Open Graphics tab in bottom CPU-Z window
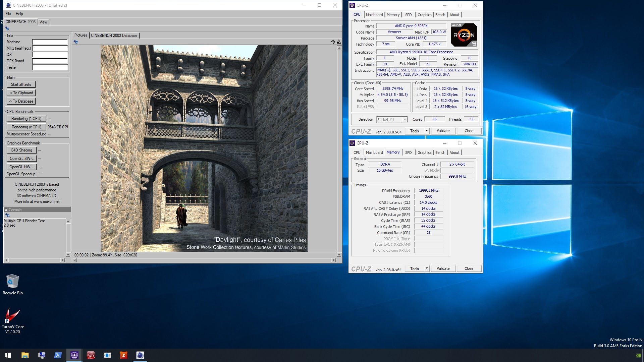This screenshot has width=644, height=362. point(424,153)
